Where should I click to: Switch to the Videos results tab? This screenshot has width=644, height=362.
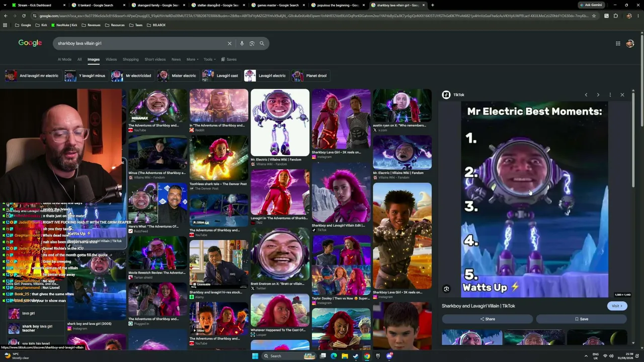111,59
